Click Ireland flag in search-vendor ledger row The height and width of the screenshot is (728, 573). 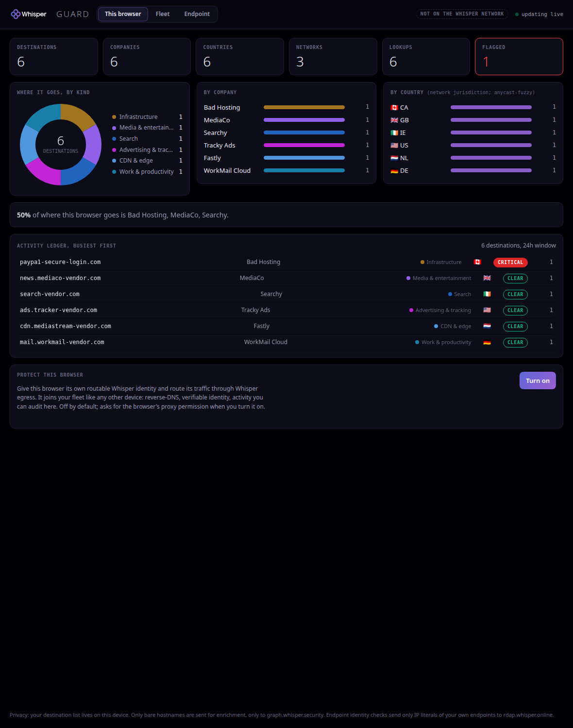[487, 294]
